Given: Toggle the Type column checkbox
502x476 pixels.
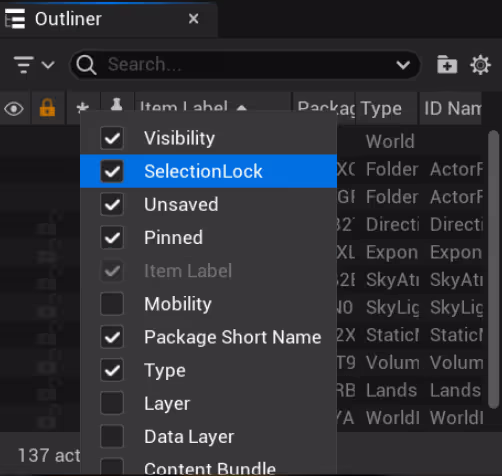Looking at the screenshot, I should [112, 370].
